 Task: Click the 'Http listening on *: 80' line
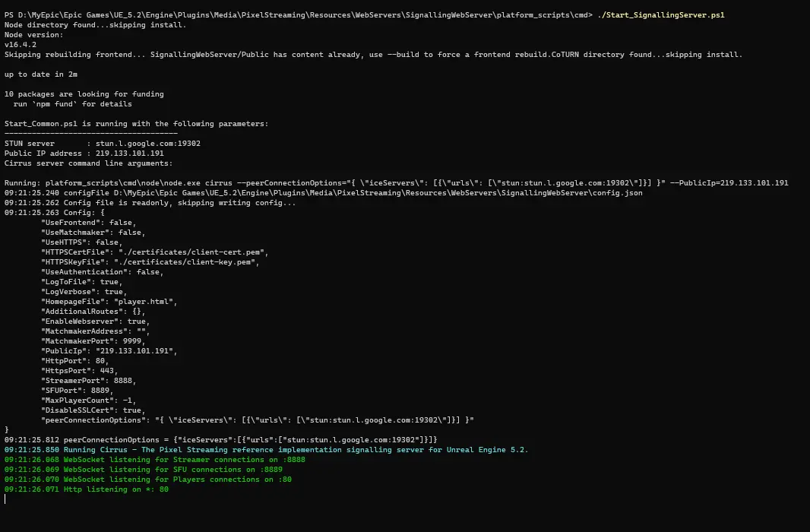87,489
